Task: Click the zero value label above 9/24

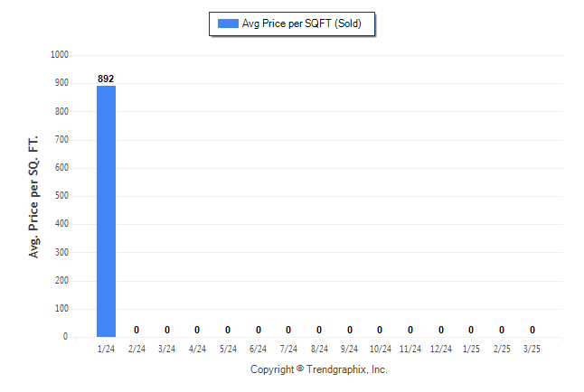Action: (350, 330)
